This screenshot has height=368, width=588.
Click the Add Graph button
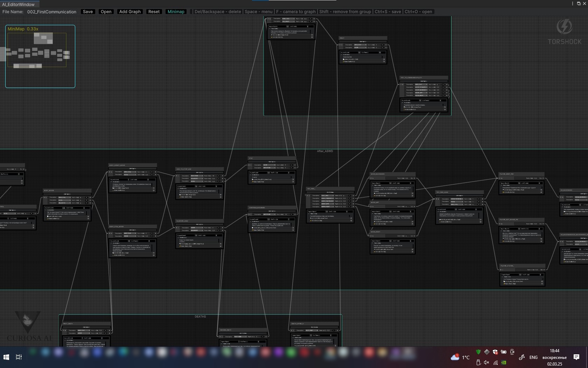(x=130, y=12)
